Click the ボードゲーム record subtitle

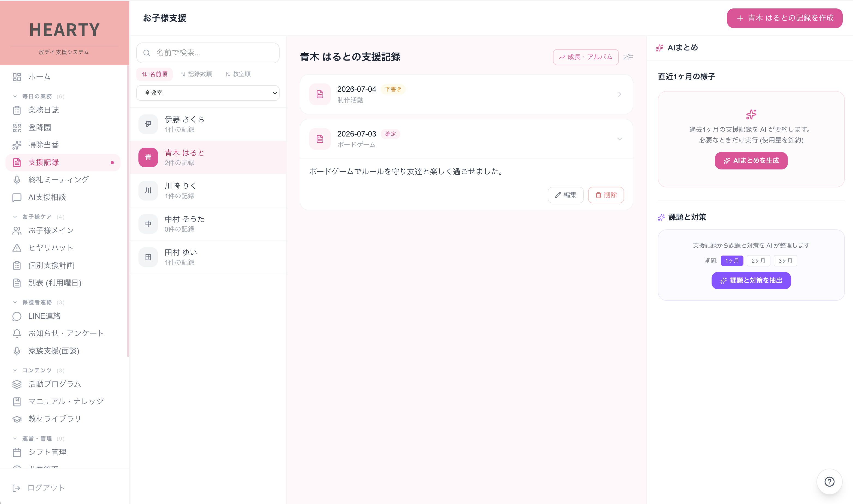[x=356, y=145]
